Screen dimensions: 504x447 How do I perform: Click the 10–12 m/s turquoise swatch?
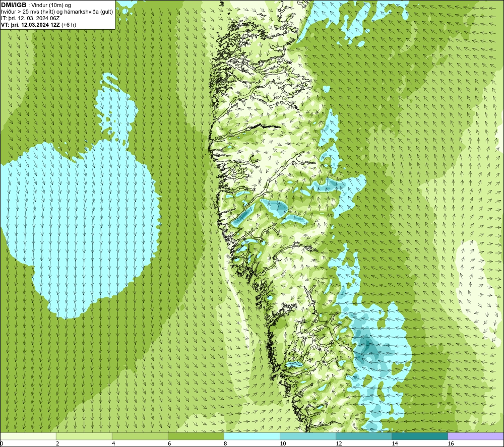pos(307,436)
